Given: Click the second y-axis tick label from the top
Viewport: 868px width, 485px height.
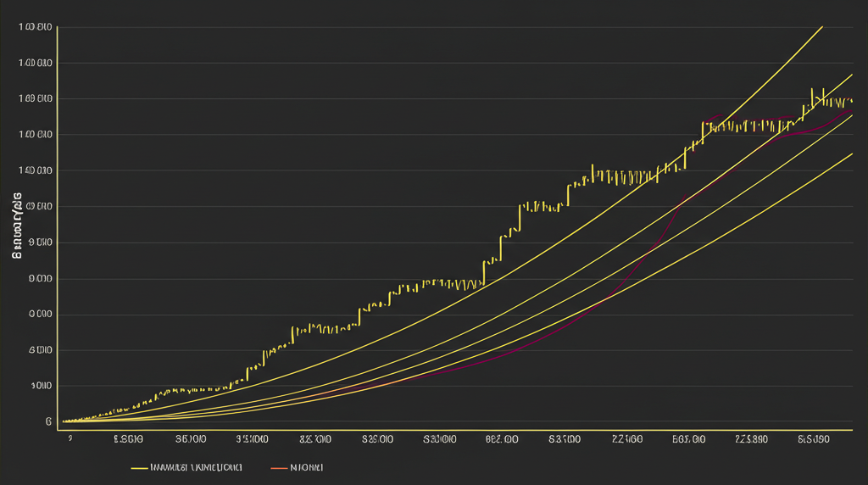Looking at the screenshot, I should pyautogui.click(x=36, y=64).
